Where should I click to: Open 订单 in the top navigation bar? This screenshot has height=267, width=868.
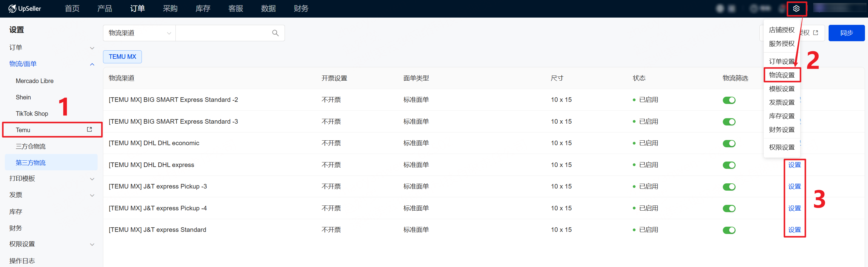pyautogui.click(x=138, y=9)
